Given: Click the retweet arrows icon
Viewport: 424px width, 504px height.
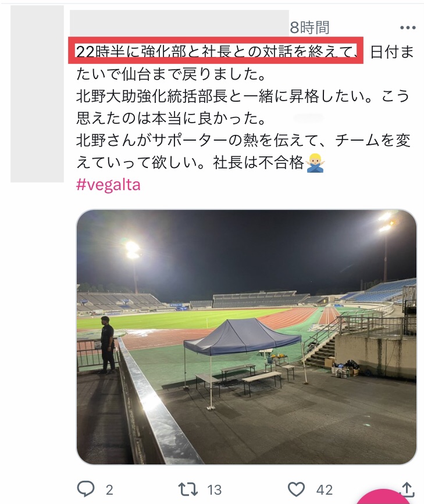Looking at the screenshot, I should click(x=188, y=489).
